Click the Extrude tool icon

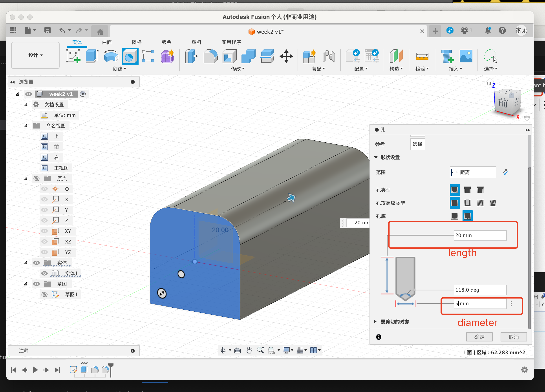[92, 56]
